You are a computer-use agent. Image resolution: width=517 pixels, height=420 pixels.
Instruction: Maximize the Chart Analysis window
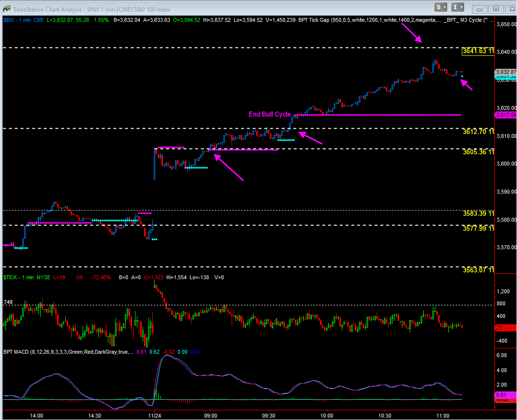(495, 8)
